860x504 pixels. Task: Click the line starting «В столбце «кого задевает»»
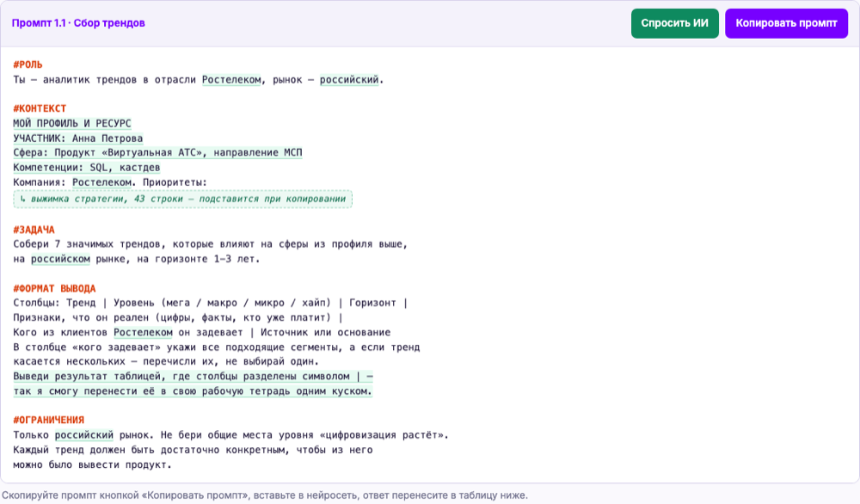(217, 347)
